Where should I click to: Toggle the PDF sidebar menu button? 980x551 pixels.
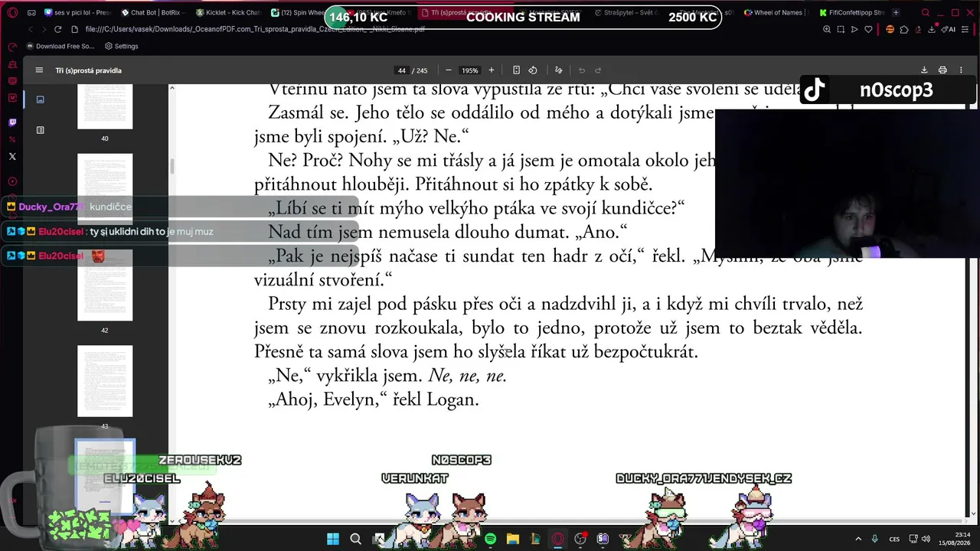pos(39,70)
